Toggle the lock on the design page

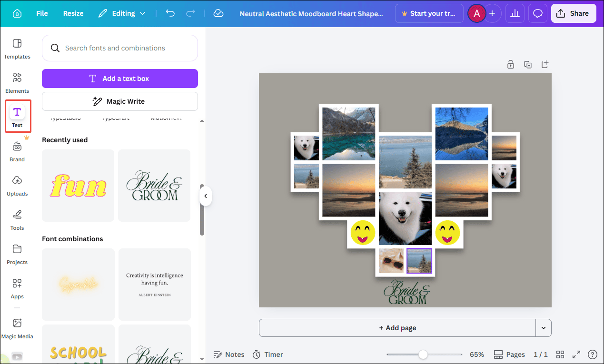click(510, 64)
